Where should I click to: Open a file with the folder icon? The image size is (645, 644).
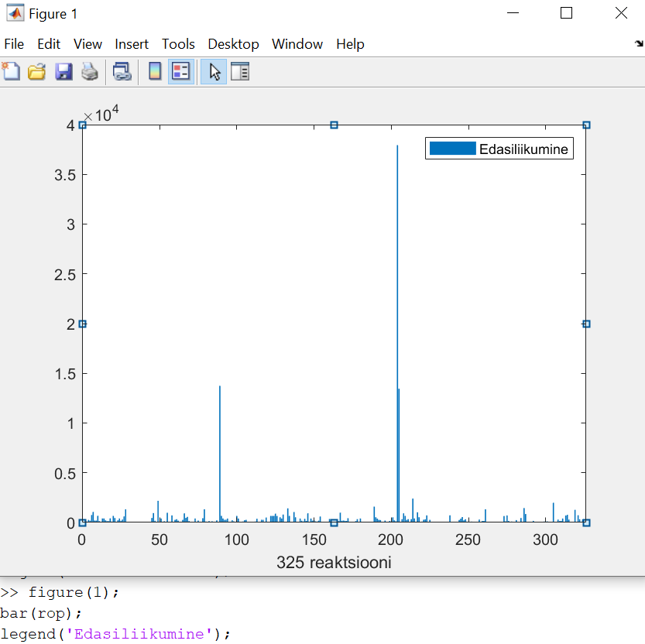point(36,72)
